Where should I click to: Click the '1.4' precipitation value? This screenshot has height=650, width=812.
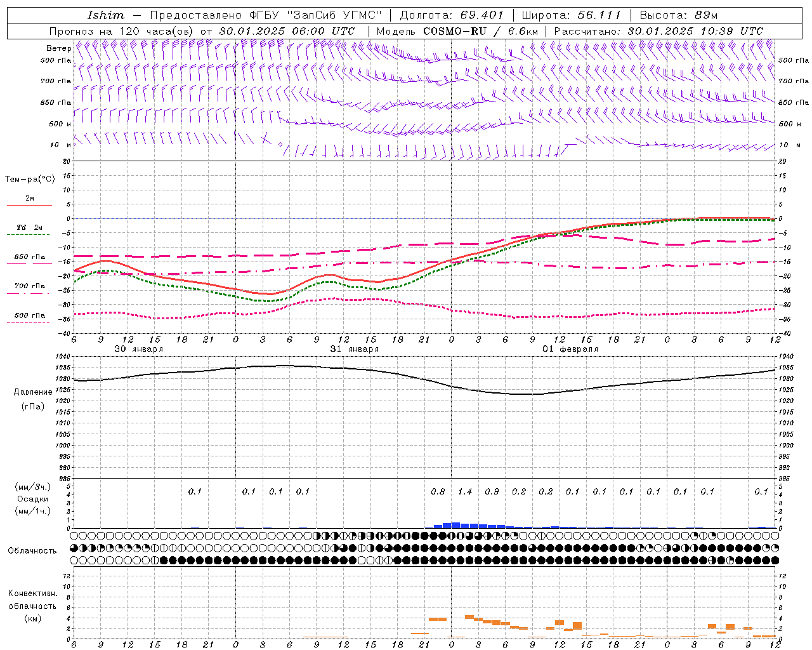click(x=465, y=492)
